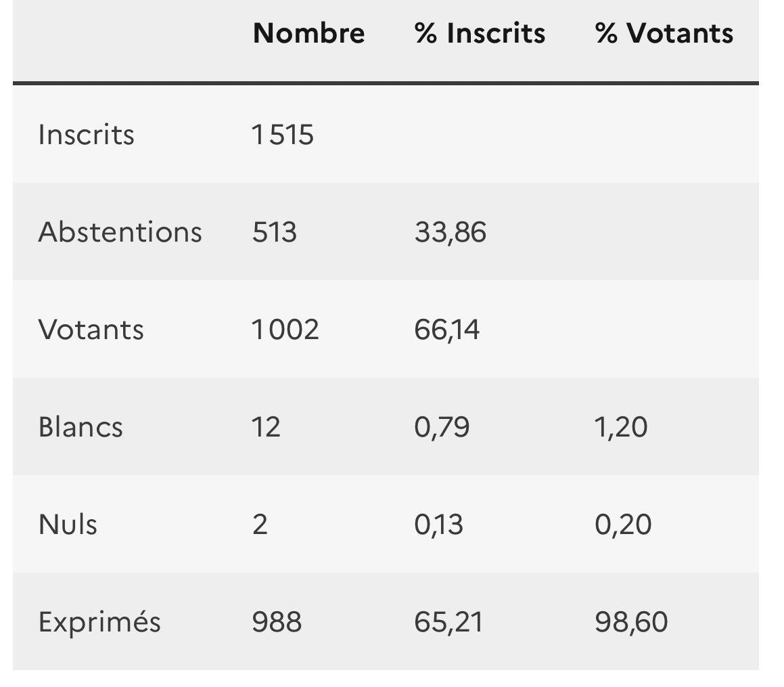Click the Abstentions percentage 33,86
This screenshot has height=687, width=784.
pos(450,231)
